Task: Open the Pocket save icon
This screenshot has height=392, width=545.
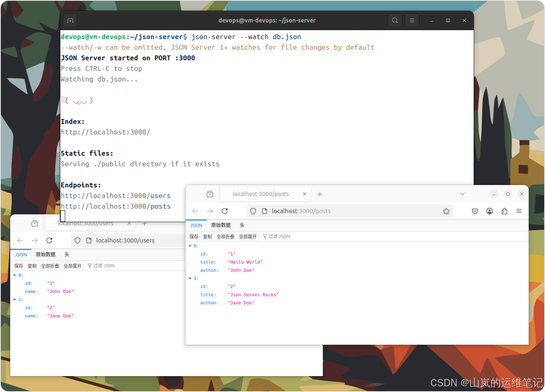Action: coord(475,211)
